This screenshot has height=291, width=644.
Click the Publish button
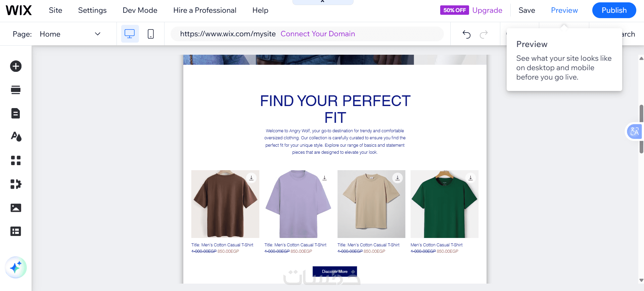point(614,10)
